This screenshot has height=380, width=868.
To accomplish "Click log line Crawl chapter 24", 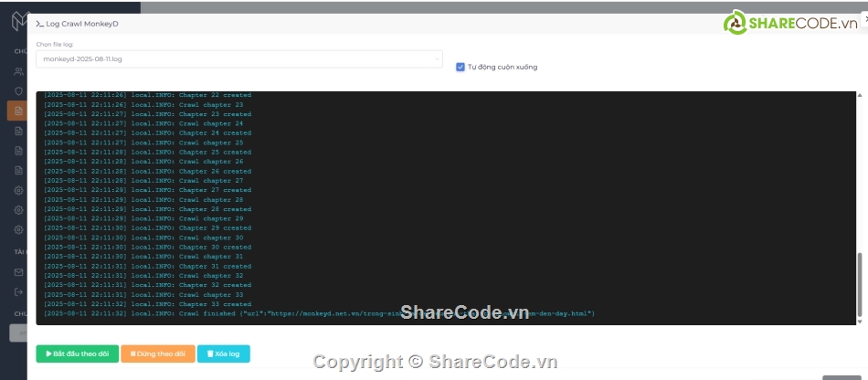I will [x=143, y=124].
